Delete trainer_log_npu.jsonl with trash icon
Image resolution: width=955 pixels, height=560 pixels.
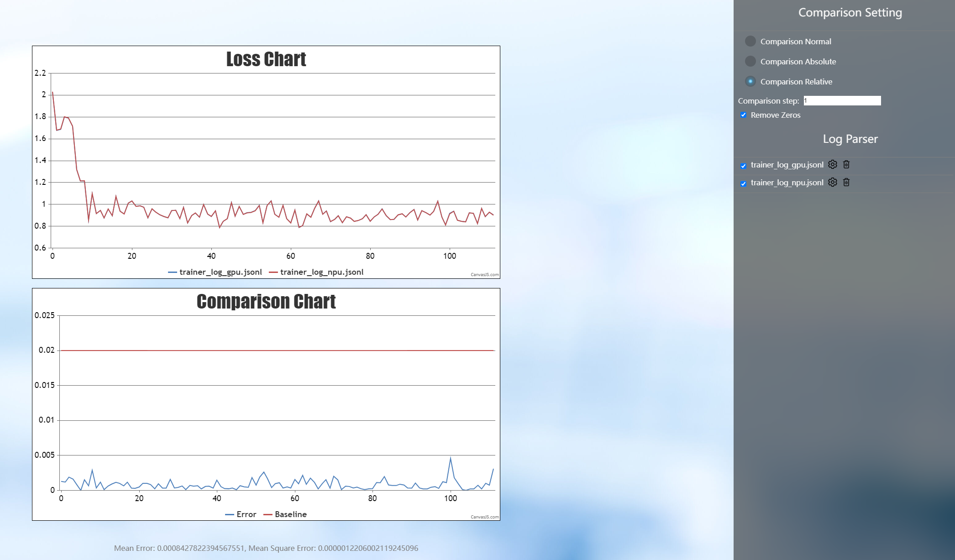click(846, 182)
